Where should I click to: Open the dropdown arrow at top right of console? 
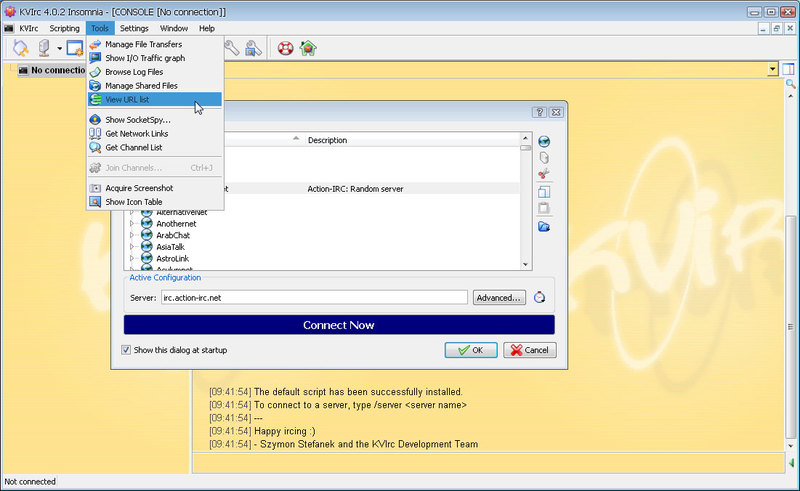click(x=772, y=69)
